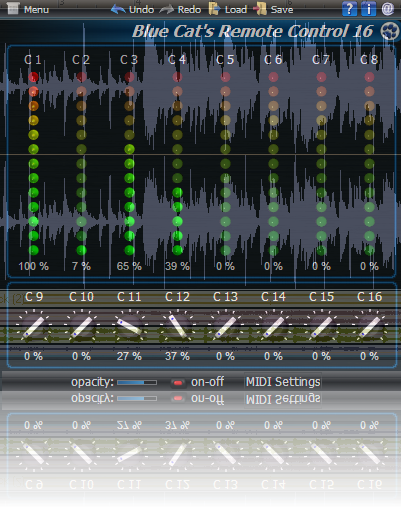Click the C 12 knob
Image resolution: width=401 pixels, height=508 pixels.
[177, 327]
